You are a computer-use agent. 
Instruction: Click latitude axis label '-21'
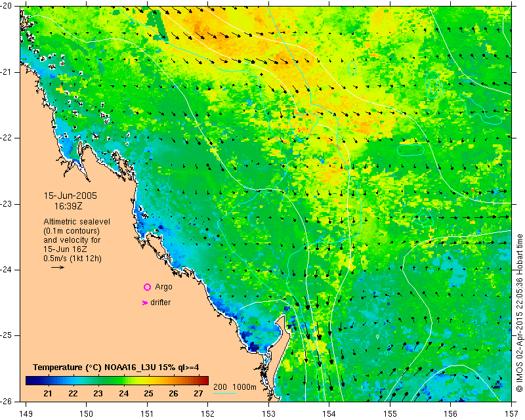(x=7, y=72)
